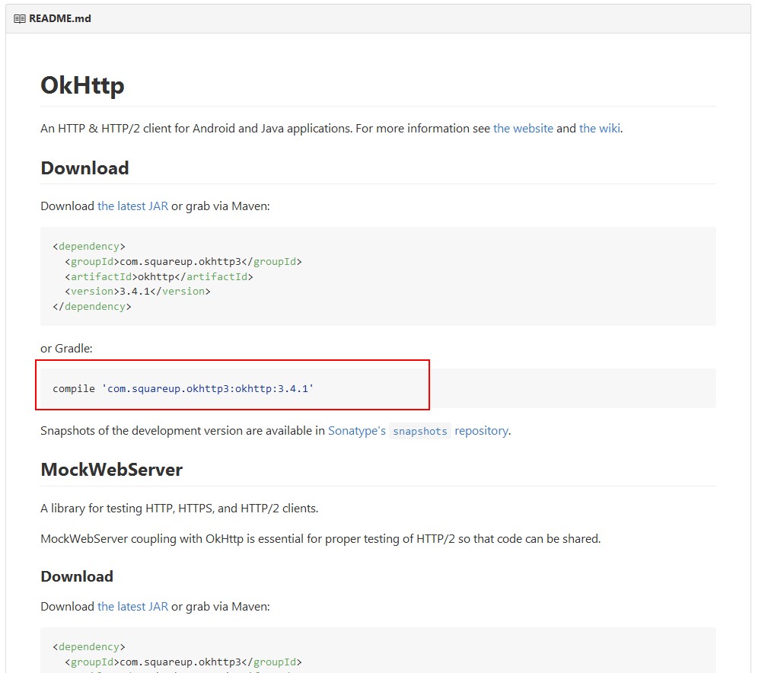Viewport: 784px width, 673px height.
Task: Click the 'snapshots' code link
Action: click(420, 431)
